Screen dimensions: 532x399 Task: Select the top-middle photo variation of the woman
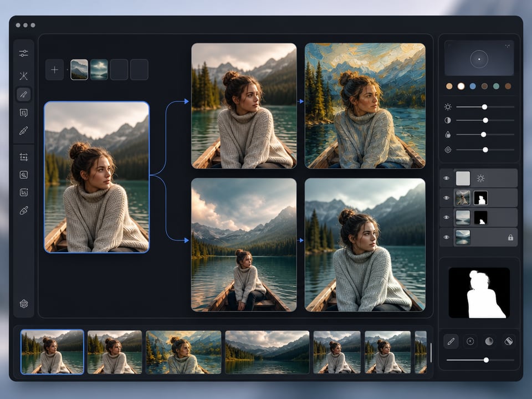[x=244, y=106]
